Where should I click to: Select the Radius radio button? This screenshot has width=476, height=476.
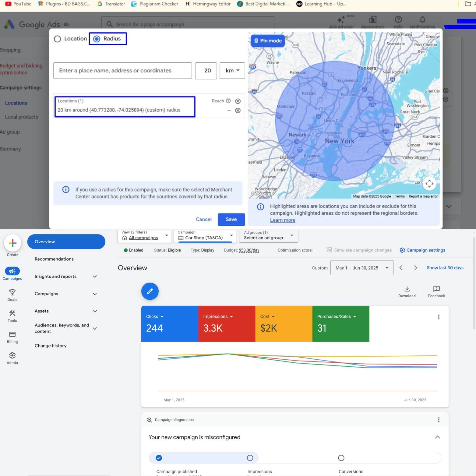(x=97, y=39)
